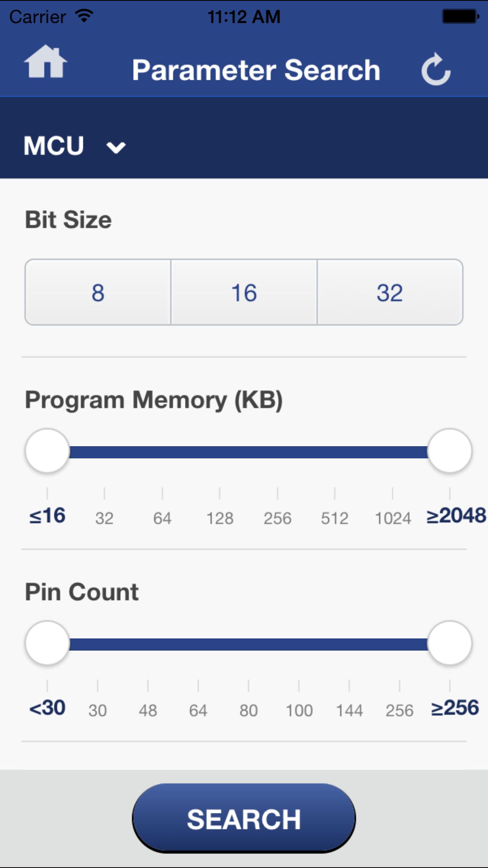The image size is (488, 868).
Task: Tap the chevron arrow beside MCU
Action: [116, 147]
